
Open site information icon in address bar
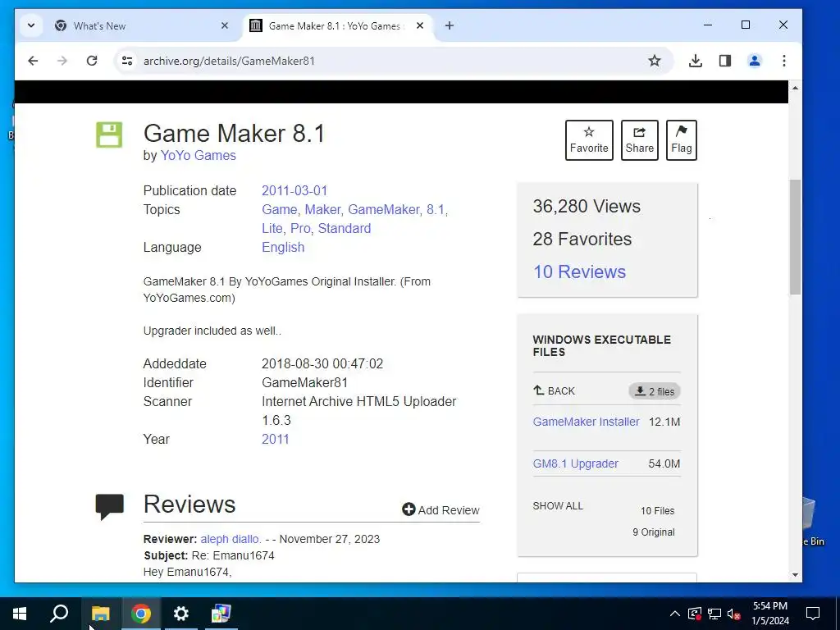coord(127,61)
